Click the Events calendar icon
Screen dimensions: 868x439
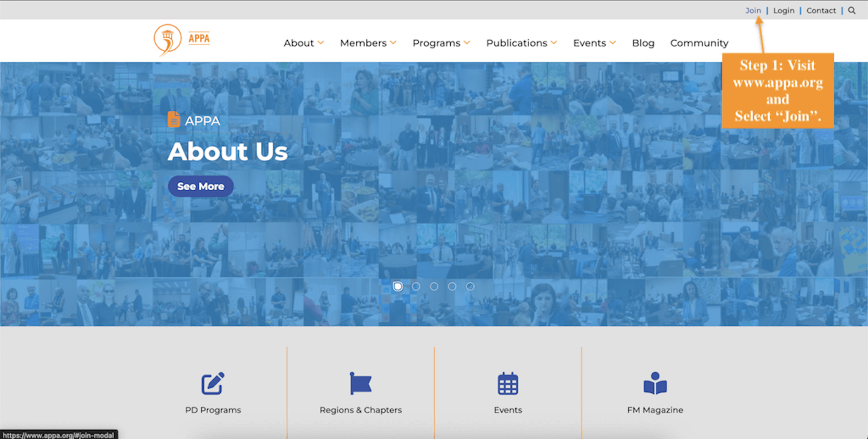click(x=508, y=384)
